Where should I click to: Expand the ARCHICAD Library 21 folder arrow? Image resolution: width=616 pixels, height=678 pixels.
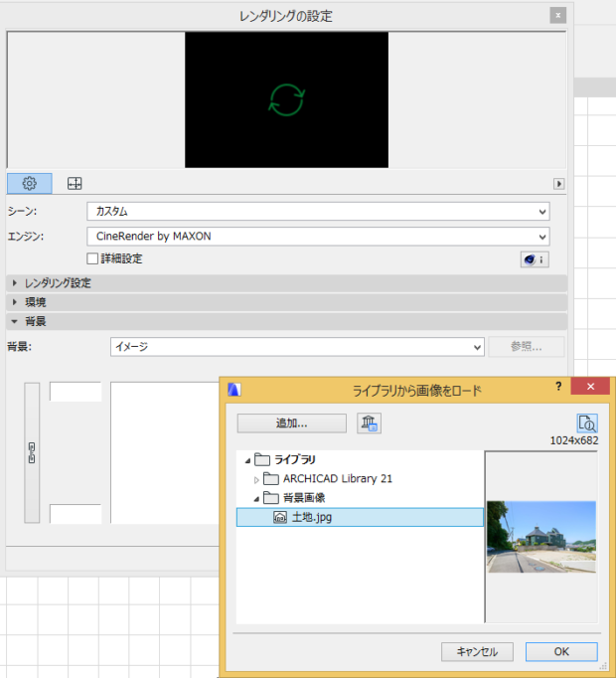256,479
